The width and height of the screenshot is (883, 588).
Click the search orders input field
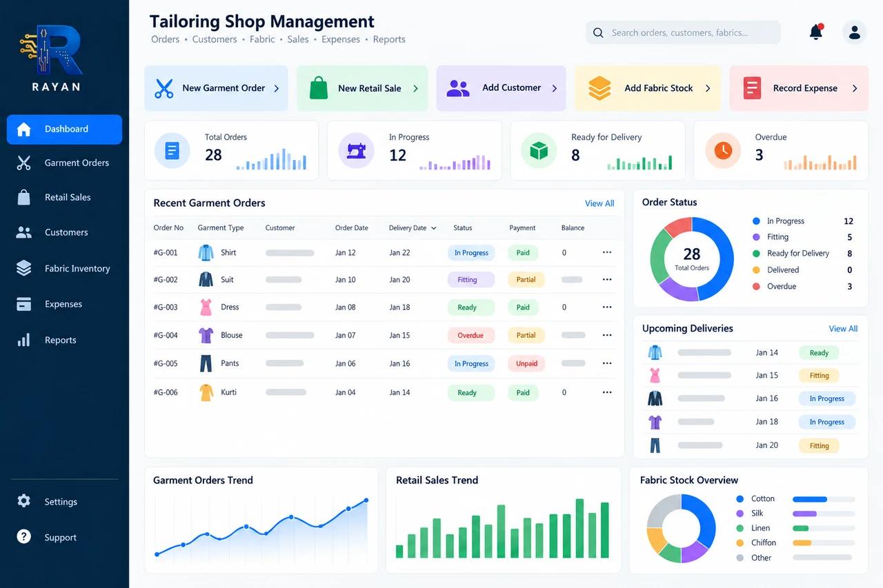tap(683, 32)
